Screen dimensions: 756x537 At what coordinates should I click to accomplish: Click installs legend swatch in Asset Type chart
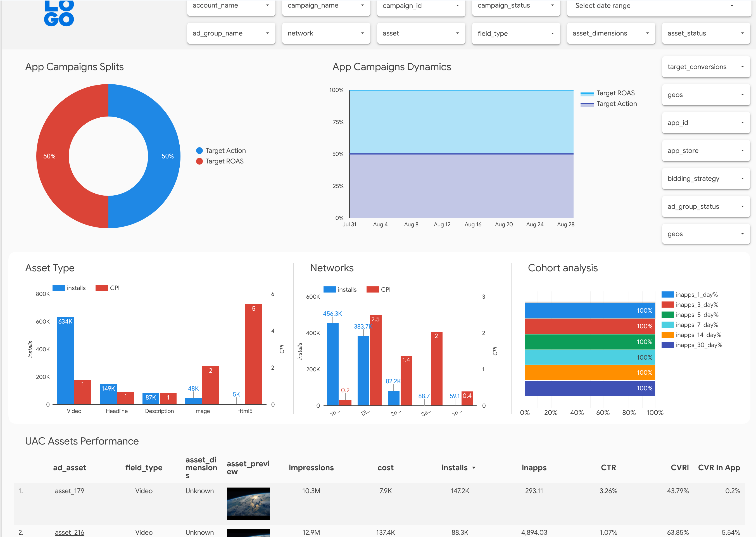58,288
